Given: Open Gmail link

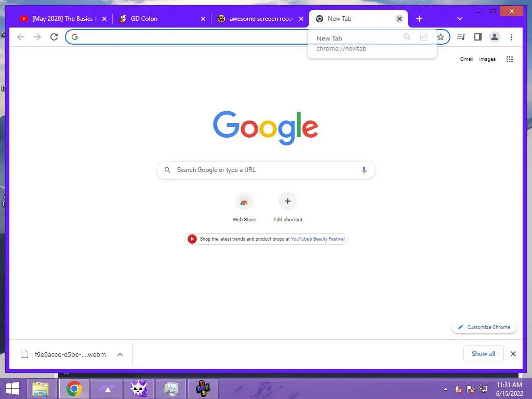Looking at the screenshot, I should point(467,59).
